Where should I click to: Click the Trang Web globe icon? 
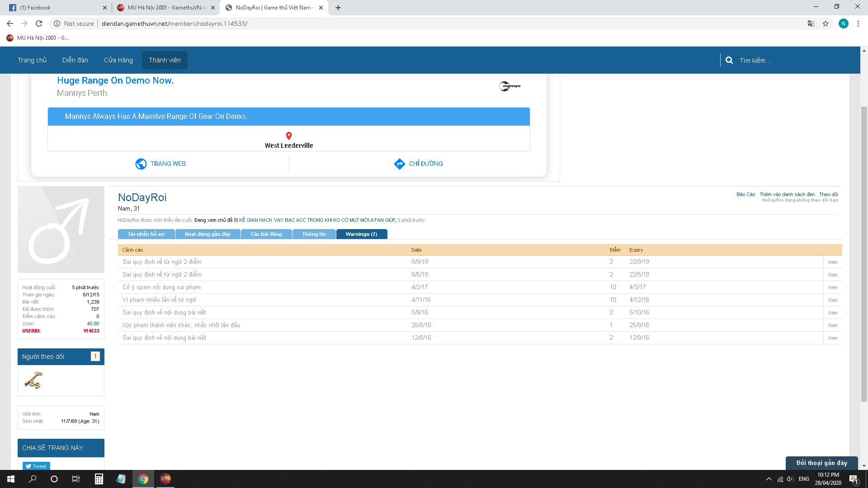pos(141,164)
